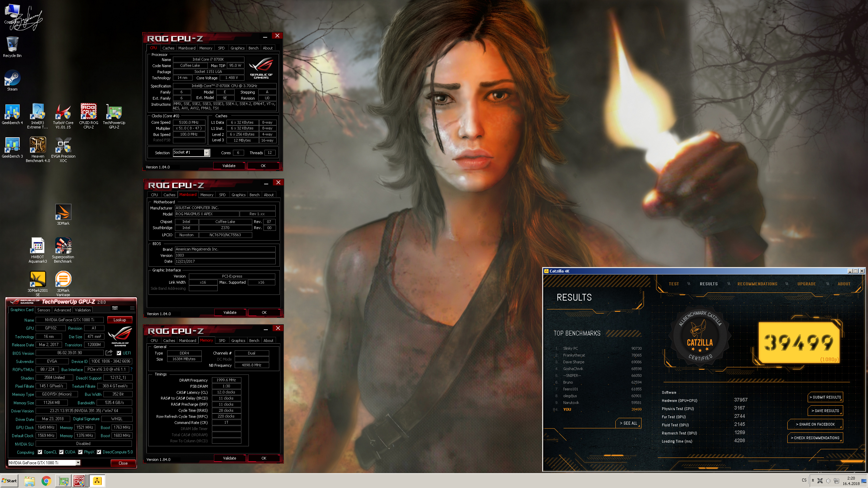Open Windows Explorer from the taskbar

(x=29, y=481)
